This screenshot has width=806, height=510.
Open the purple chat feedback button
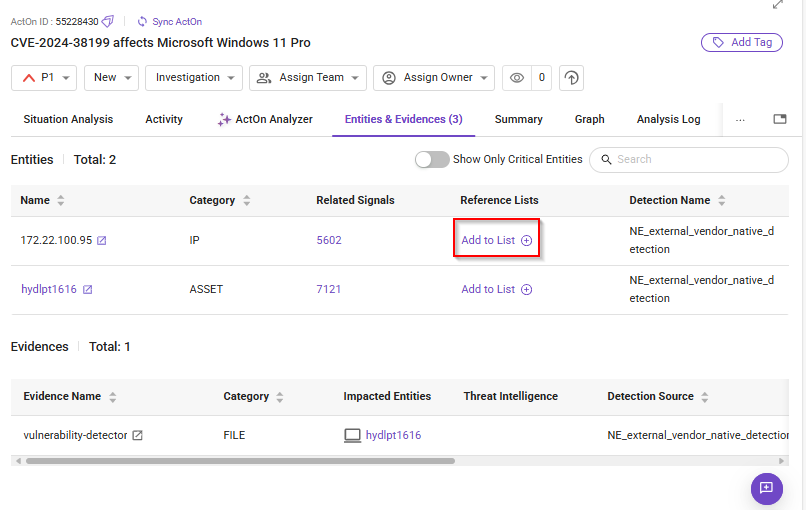click(766, 488)
